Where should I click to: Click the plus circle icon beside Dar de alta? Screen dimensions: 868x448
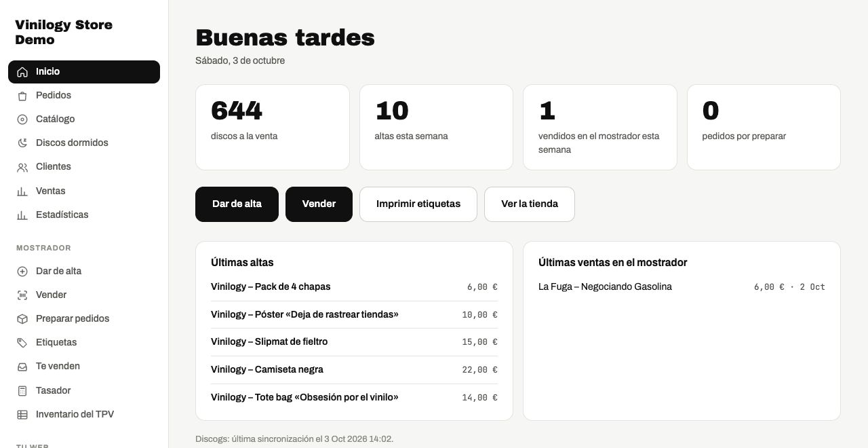click(x=22, y=272)
